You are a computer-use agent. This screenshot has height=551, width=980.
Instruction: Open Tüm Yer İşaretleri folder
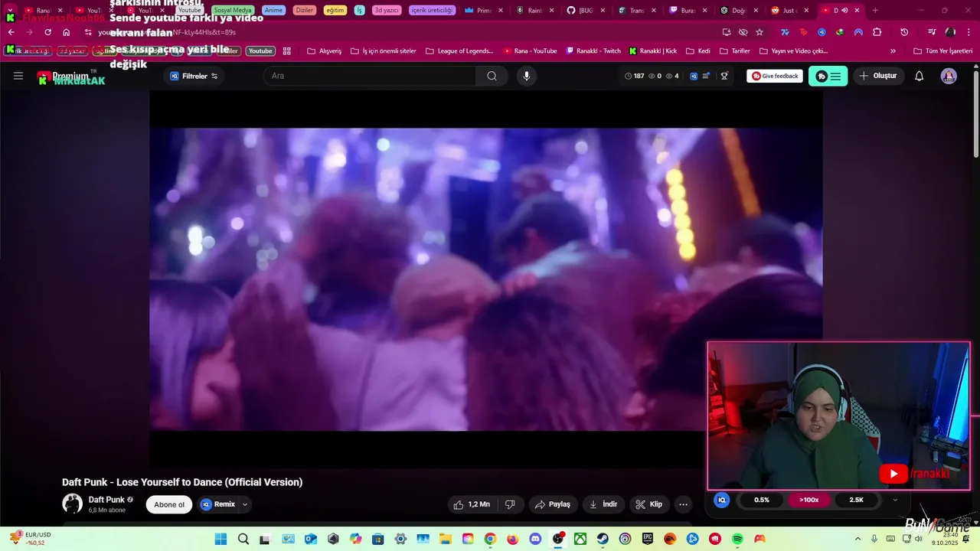click(x=943, y=51)
